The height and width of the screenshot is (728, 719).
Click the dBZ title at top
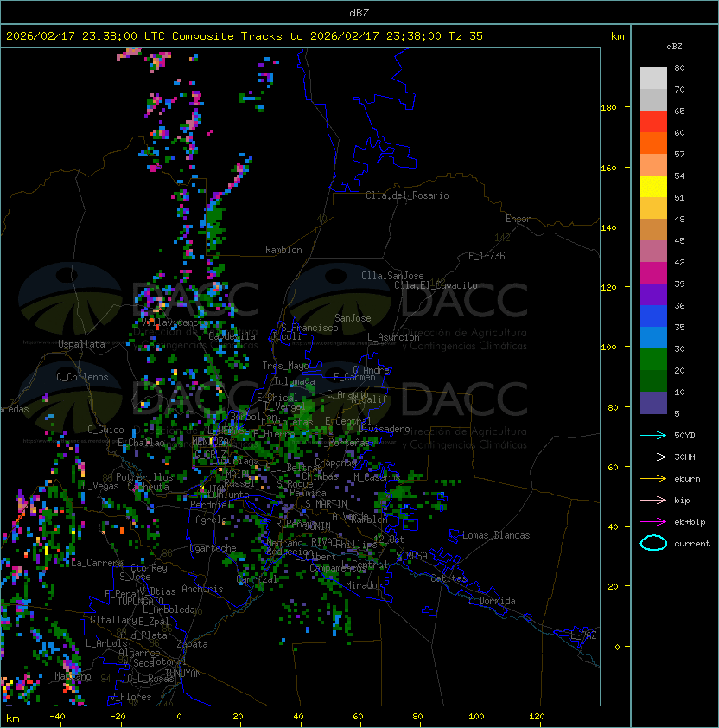[359, 13]
